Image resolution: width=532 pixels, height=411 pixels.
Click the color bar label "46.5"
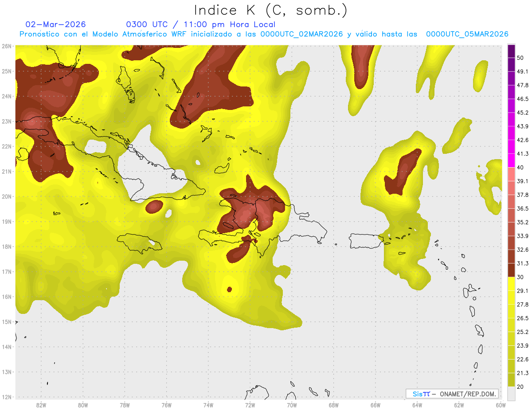pos(523,99)
